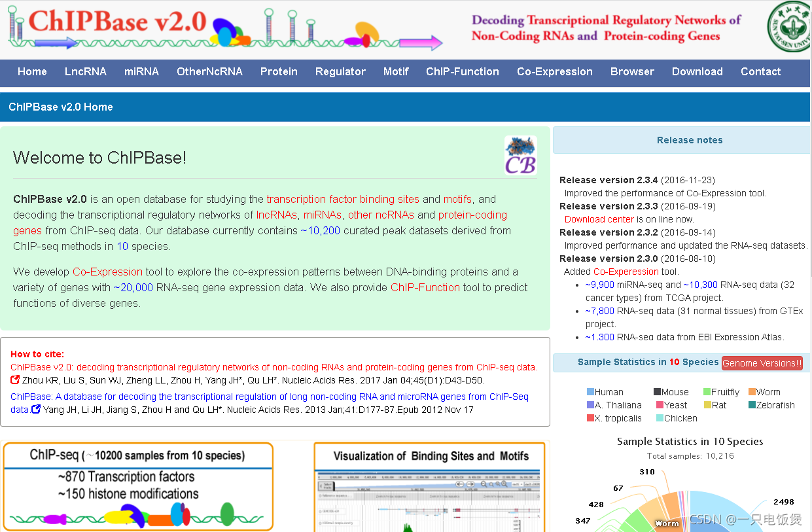
Task: Open the ChIP-Function menu
Action: (463, 72)
